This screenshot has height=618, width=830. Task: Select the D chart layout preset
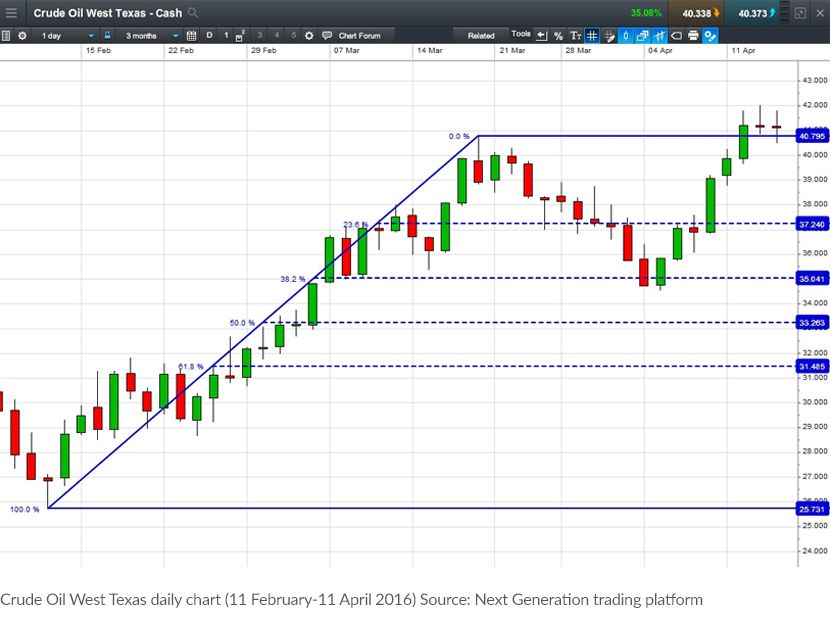pyautogui.click(x=209, y=35)
